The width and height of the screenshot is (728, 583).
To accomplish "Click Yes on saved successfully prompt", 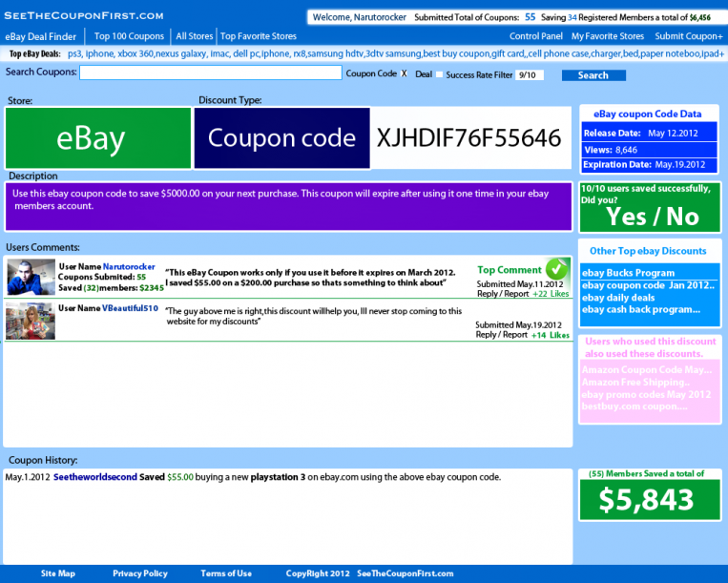I will (626, 217).
